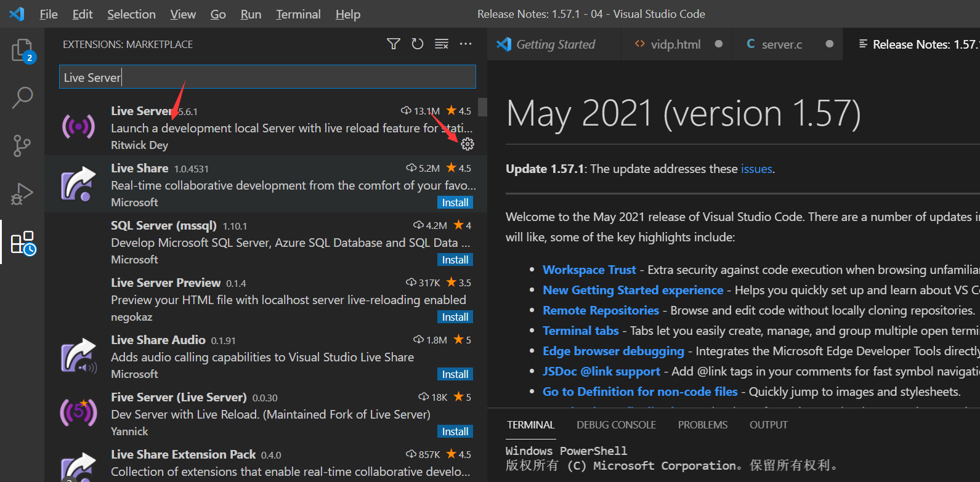Install the Live Server Preview extension
This screenshot has width=980, height=482.
455,317
